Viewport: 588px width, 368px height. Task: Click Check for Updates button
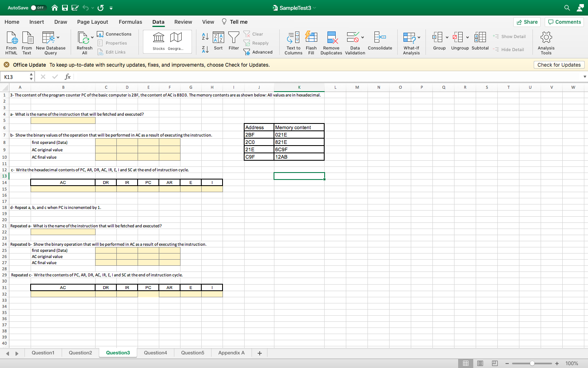tap(559, 65)
